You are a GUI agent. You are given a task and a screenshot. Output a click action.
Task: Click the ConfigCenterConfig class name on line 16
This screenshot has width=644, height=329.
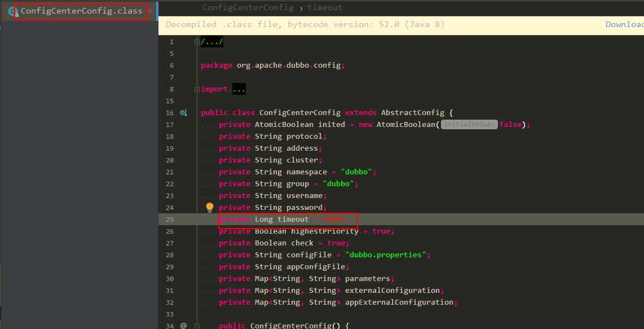pos(300,113)
